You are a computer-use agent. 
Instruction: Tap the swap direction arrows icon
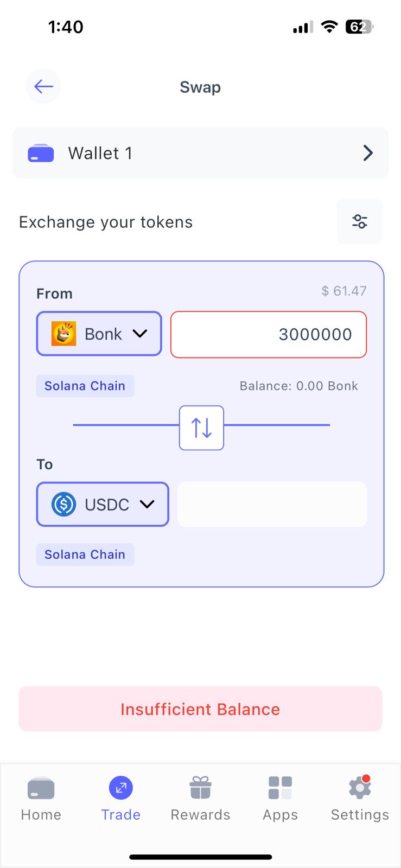[201, 427]
